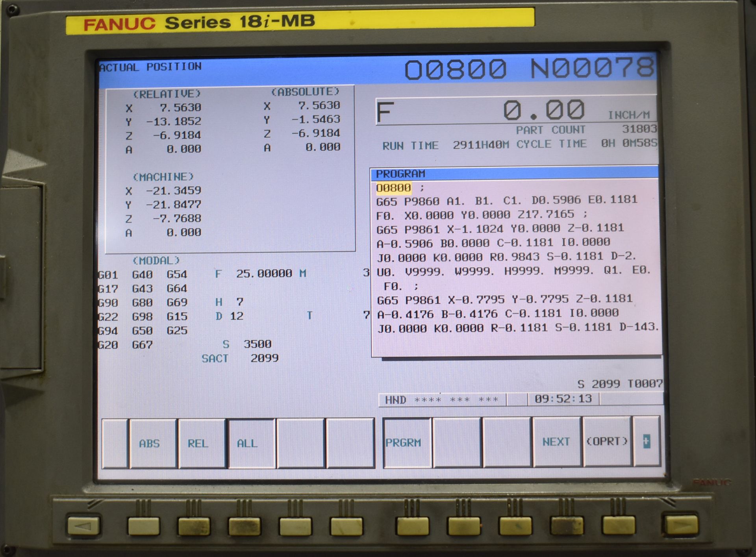This screenshot has width=756, height=557.
Task: Select the relative Z value -6.9184
Action: (177, 135)
